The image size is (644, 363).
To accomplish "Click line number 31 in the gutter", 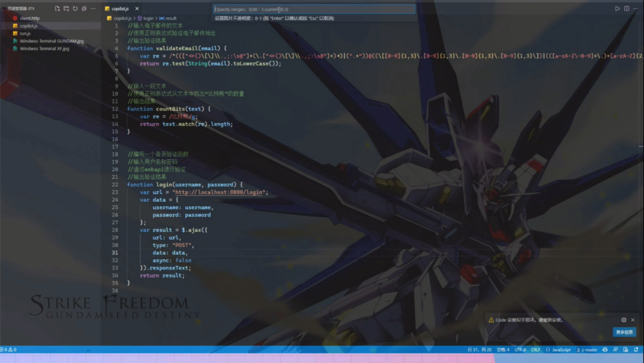I will [x=114, y=253].
